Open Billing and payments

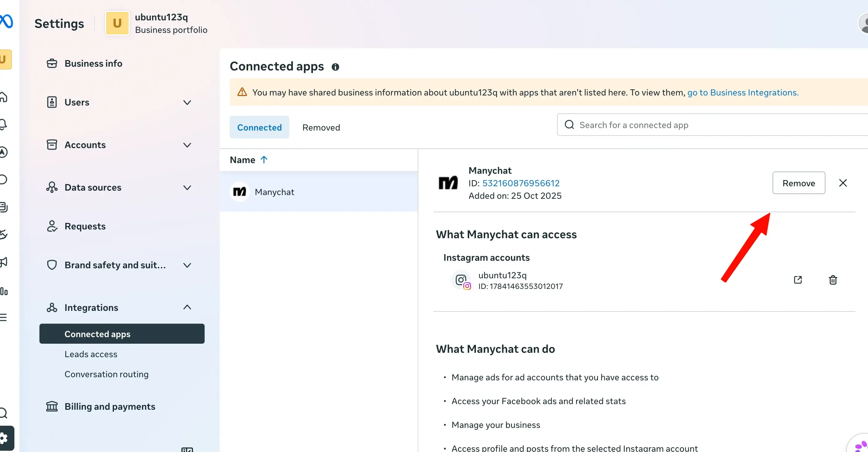click(x=122, y=407)
